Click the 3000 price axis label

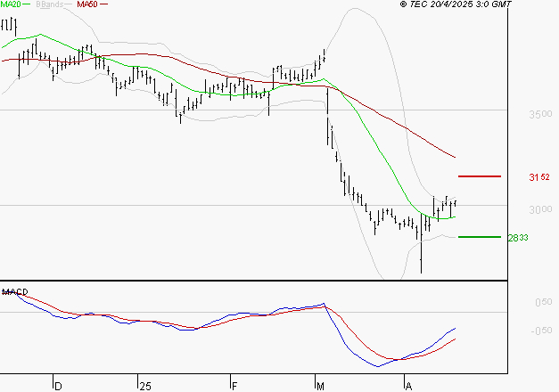tap(540, 209)
